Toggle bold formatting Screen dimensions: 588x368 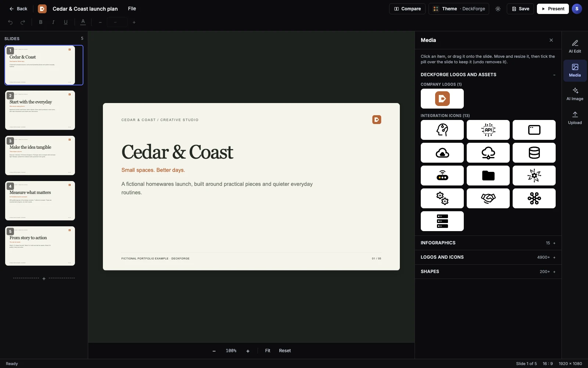[41, 22]
